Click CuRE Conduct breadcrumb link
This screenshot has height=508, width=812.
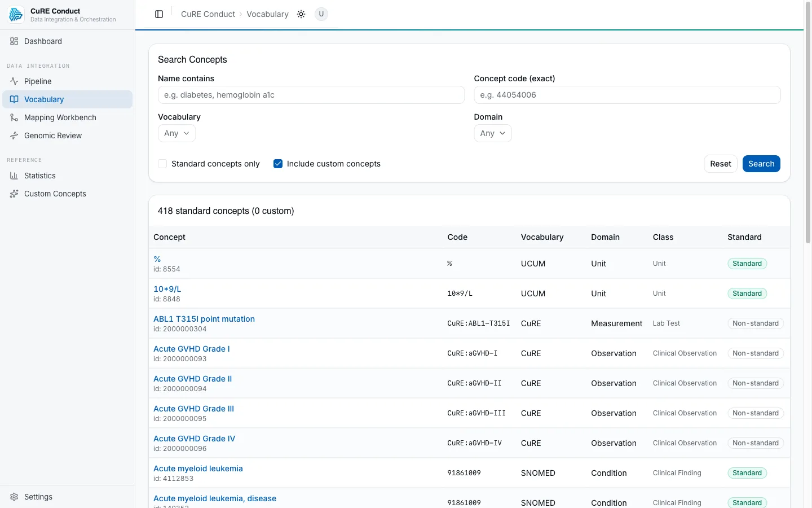pos(208,14)
